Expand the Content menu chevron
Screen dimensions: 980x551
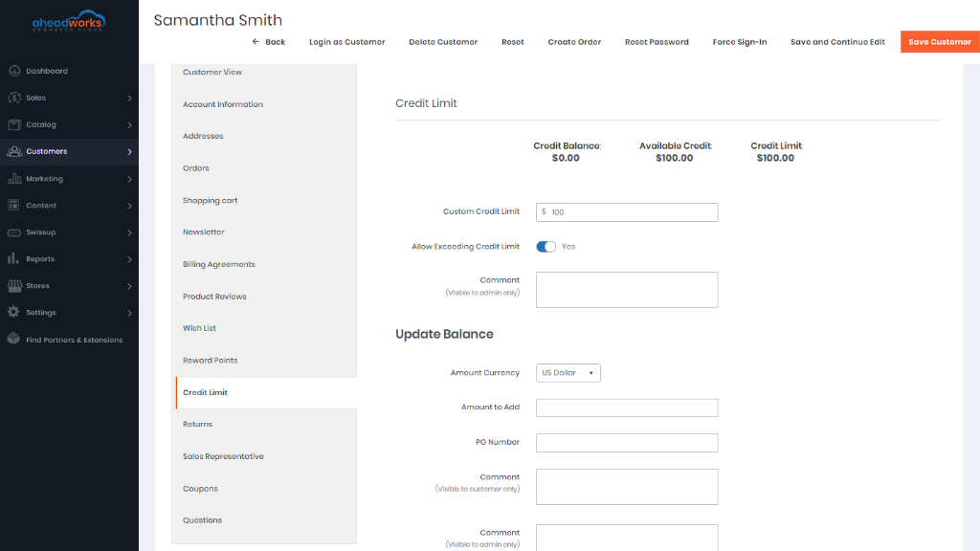(x=129, y=206)
